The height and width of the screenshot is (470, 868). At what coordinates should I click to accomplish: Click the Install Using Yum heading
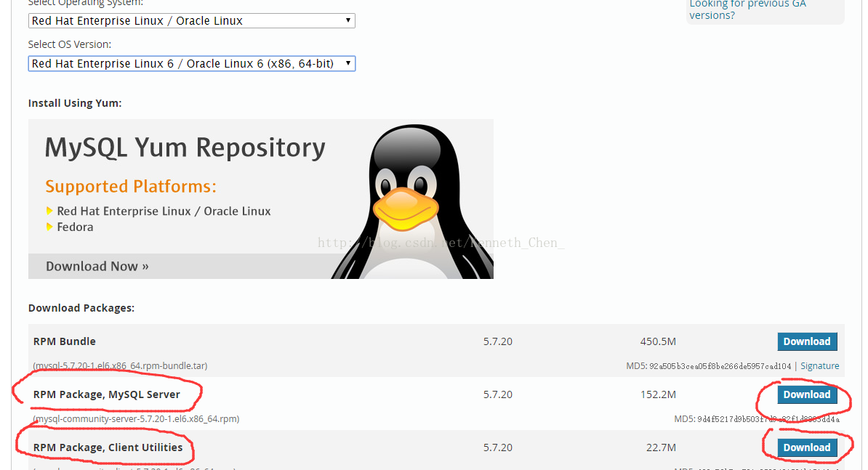tap(75, 103)
